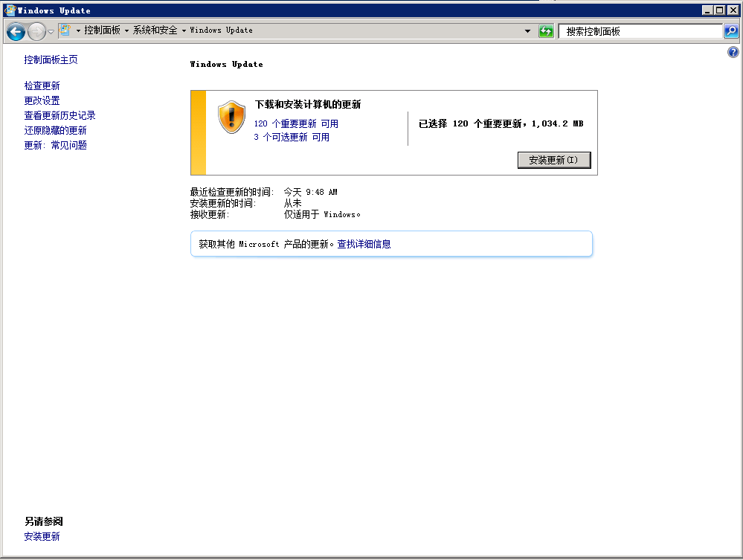Click 查找详细信息 link

coord(364,244)
